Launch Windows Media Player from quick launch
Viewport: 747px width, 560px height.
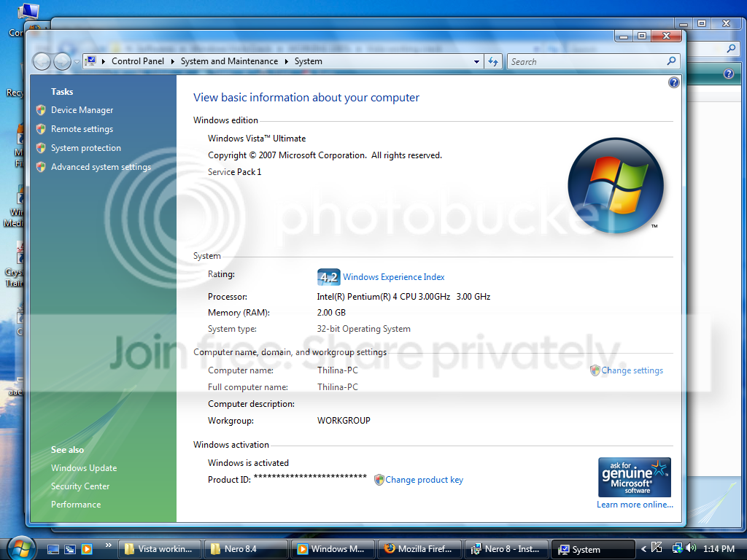click(x=87, y=549)
